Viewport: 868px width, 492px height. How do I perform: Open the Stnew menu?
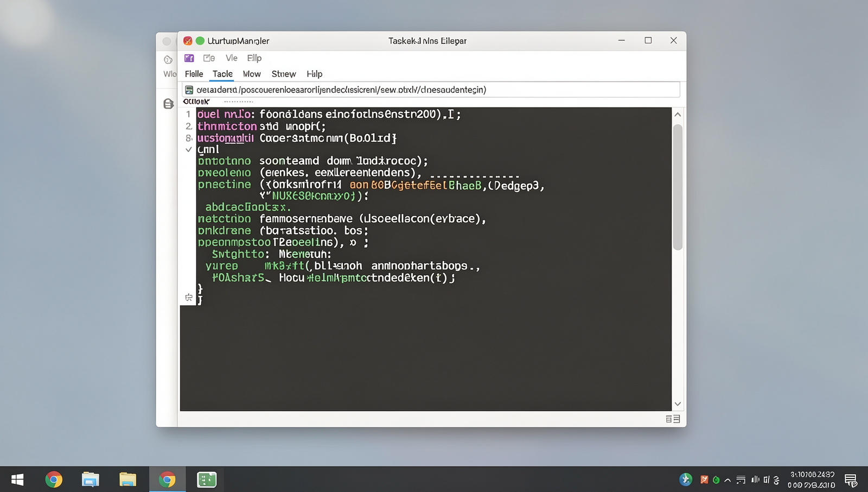tap(284, 74)
